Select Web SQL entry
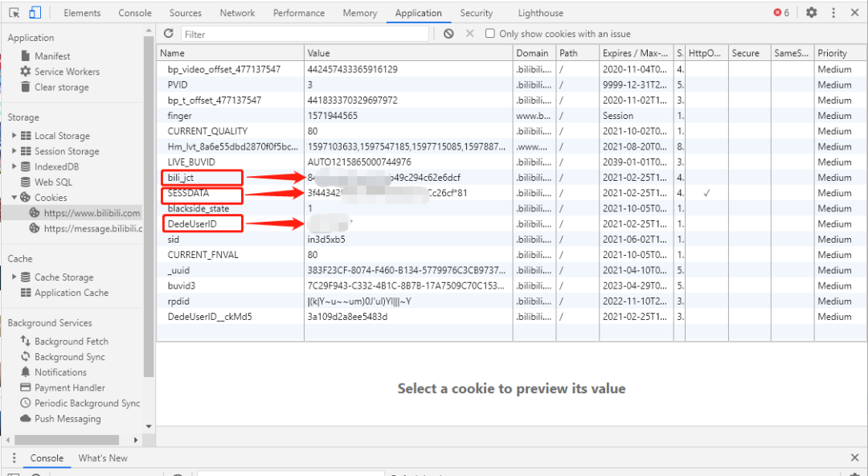This screenshot has width=868, height=476. pos(53,183)
